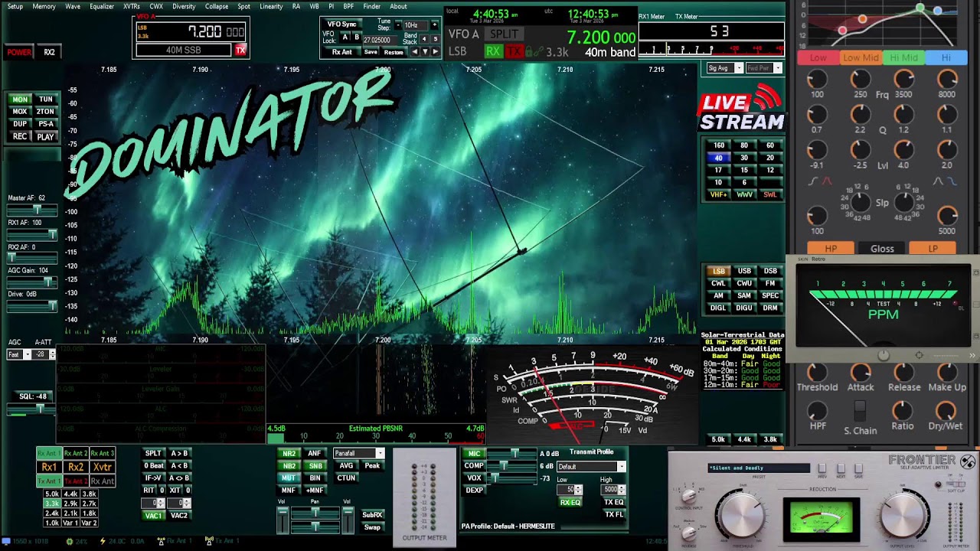Click the band stack right arrow

pos(436,52)
